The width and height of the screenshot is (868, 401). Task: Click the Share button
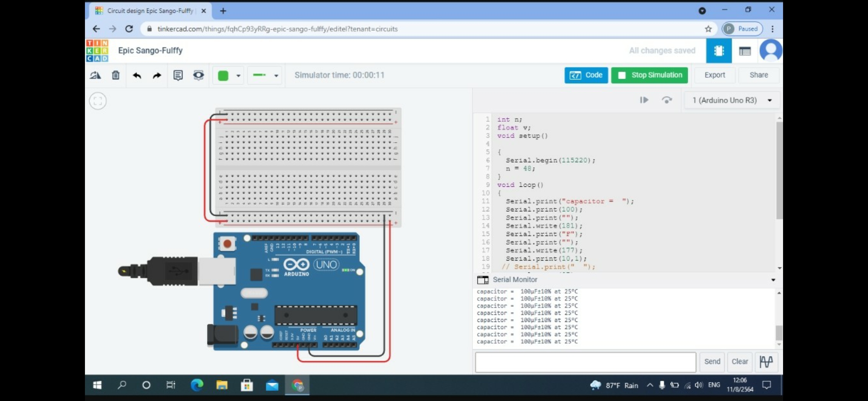pos(759,75)
